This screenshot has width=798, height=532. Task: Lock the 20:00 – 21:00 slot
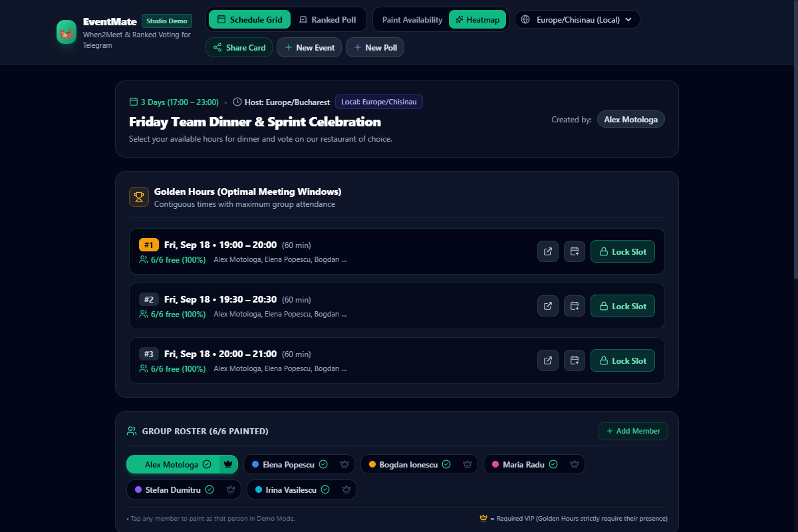coord(622,361)
